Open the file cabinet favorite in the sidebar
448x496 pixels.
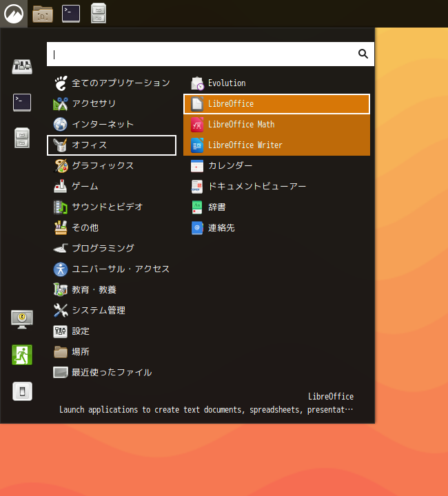pyautogui.click(x=22, y=138)
